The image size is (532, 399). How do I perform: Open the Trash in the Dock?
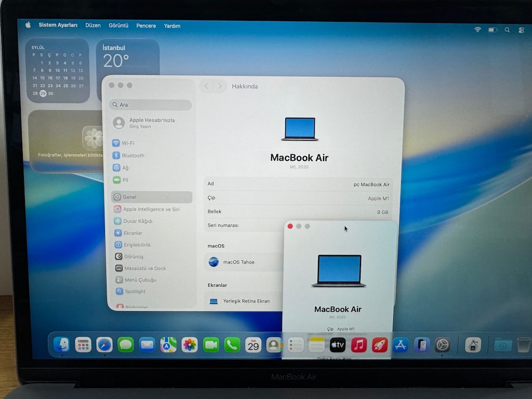click(x=524, y=345)
